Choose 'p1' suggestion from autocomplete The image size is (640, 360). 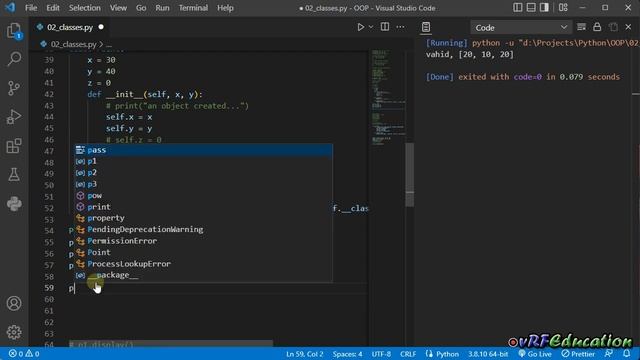click(x=203, y=161)
